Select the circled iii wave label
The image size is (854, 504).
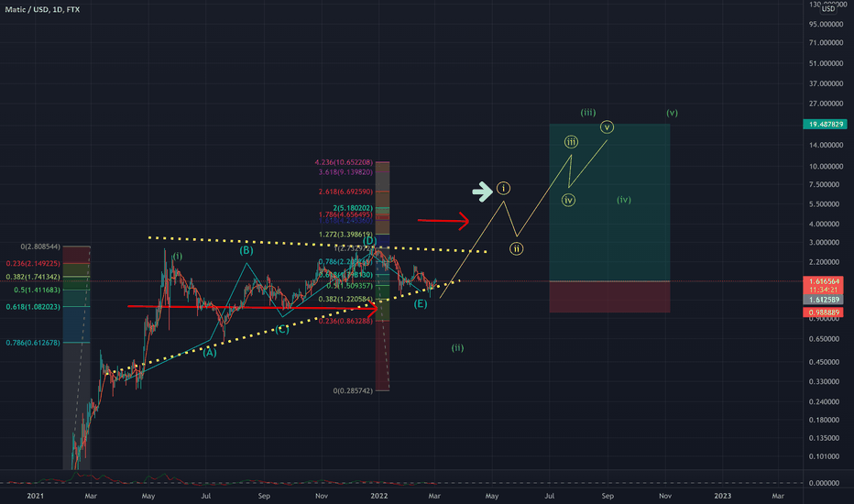tap(571, 142)
